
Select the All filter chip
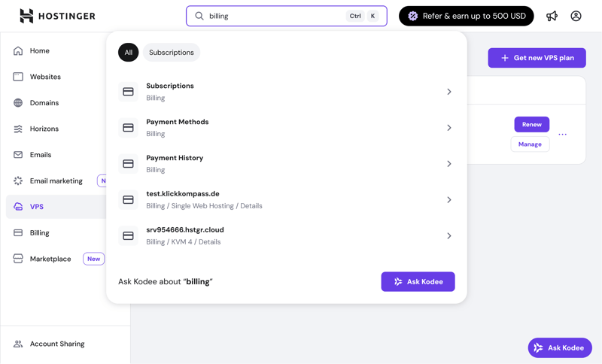pyautogui.click(x=128, y=53)
